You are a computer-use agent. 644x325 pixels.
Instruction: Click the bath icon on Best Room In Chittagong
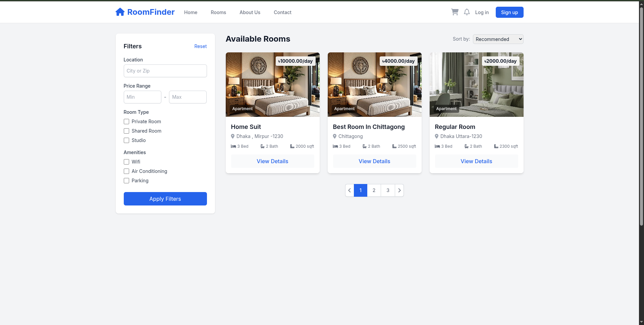click(364, 146)
